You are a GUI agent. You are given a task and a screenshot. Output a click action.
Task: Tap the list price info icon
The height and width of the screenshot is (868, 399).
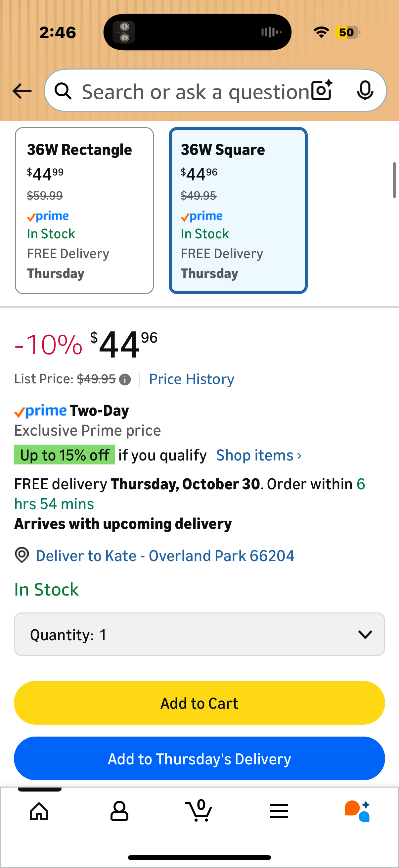[x=125, y=380]
